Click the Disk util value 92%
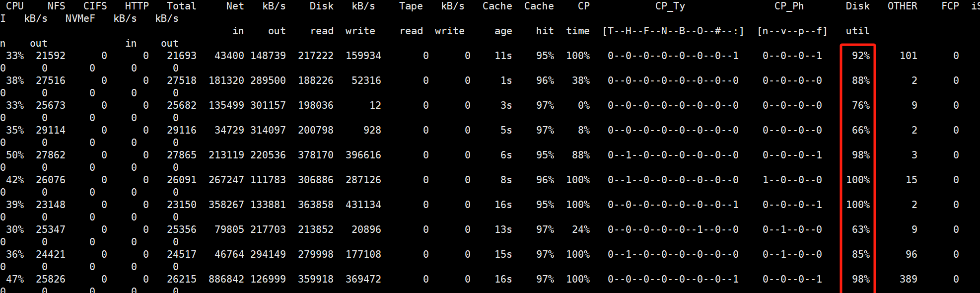This screenshot has width=980, height=293. pos(861,56)
